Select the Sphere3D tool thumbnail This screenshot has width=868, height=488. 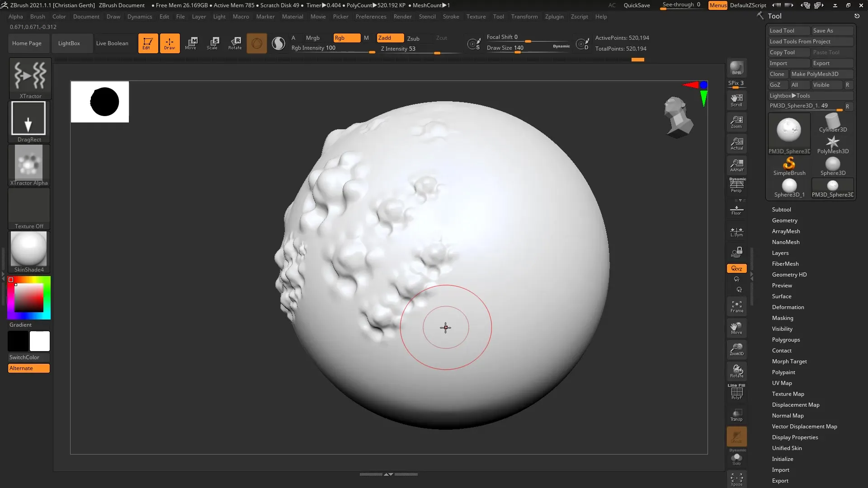pos(833,166)
